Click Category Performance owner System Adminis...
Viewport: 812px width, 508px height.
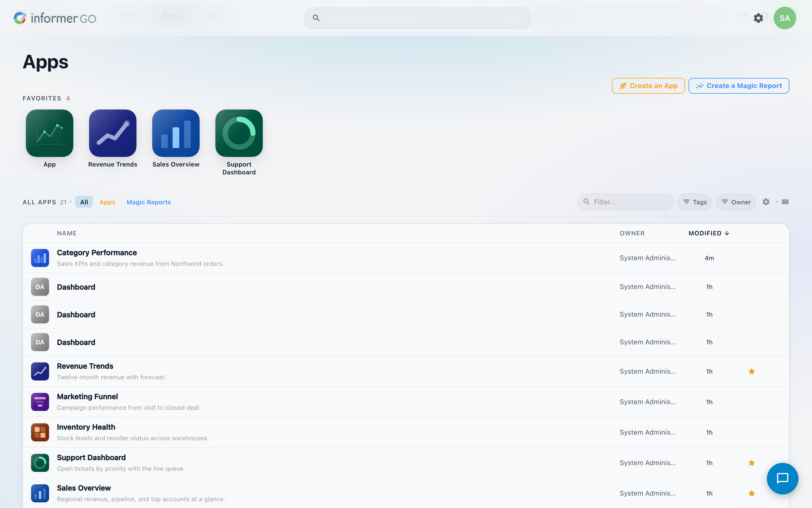648,258
